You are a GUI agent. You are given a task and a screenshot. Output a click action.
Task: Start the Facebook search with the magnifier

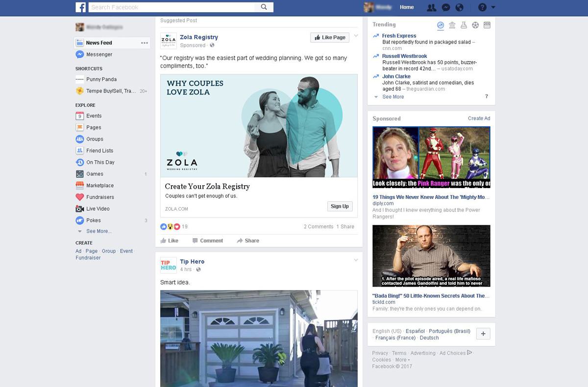(x=264, y=7)
